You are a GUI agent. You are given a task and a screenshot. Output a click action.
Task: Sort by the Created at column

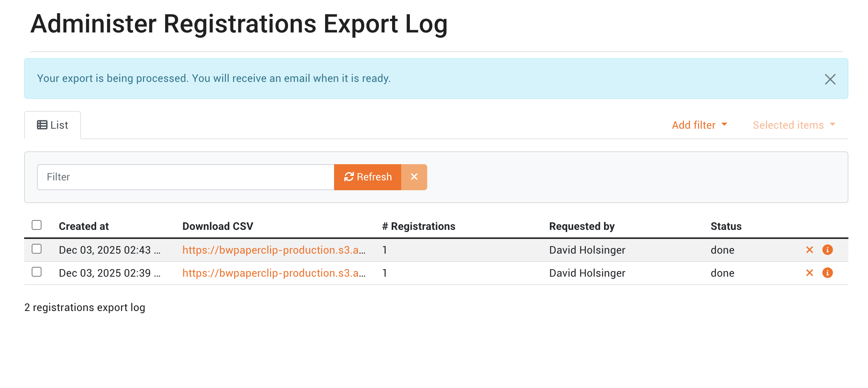click(84, 226)
